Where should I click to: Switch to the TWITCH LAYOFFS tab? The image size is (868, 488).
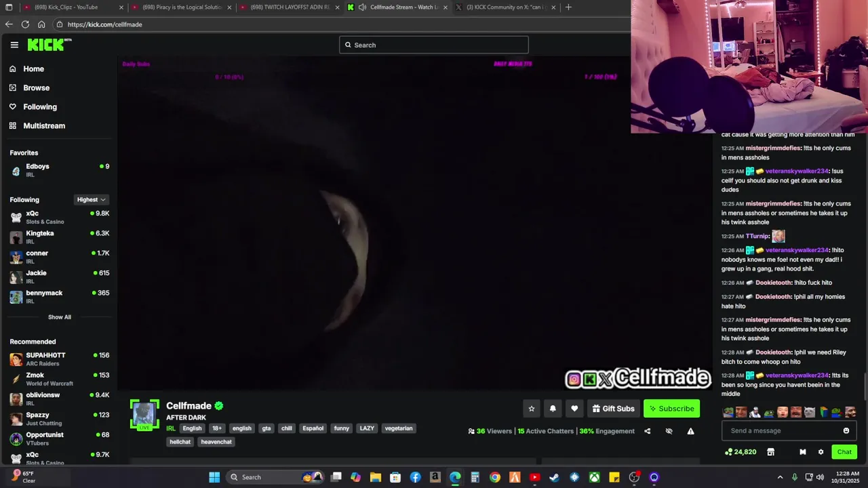click(x=290, y=7)
